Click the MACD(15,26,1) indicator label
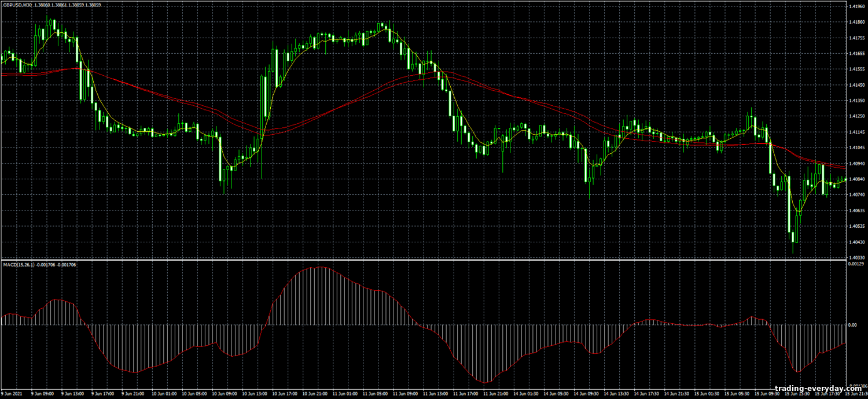This screenshot has width=868, height=399. click(x=19, y=264)
